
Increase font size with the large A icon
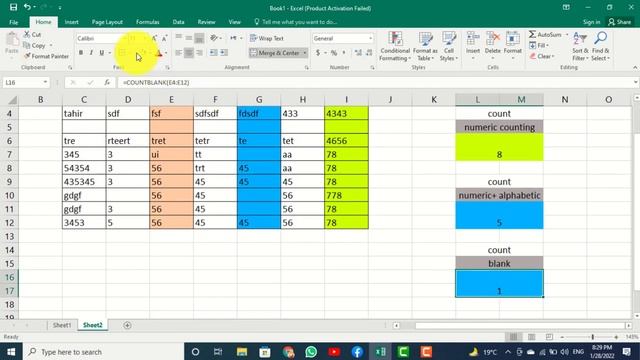pos(154,38)
